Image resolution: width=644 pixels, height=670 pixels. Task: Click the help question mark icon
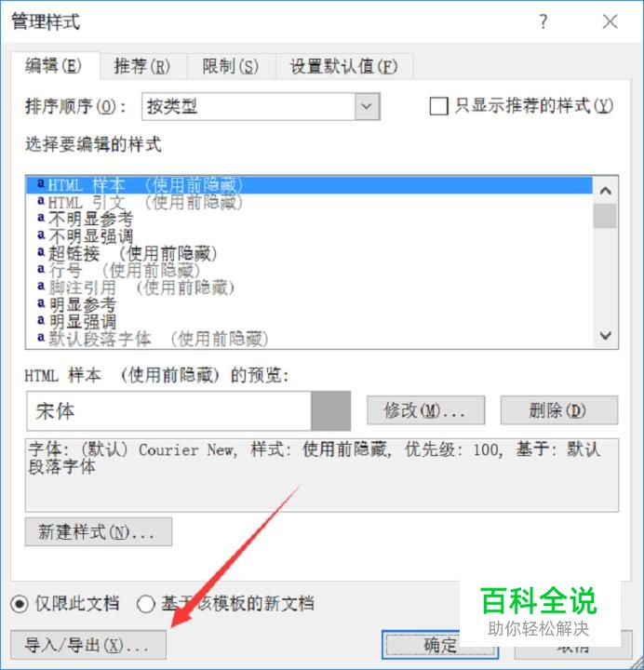click(x=543, y=21)
